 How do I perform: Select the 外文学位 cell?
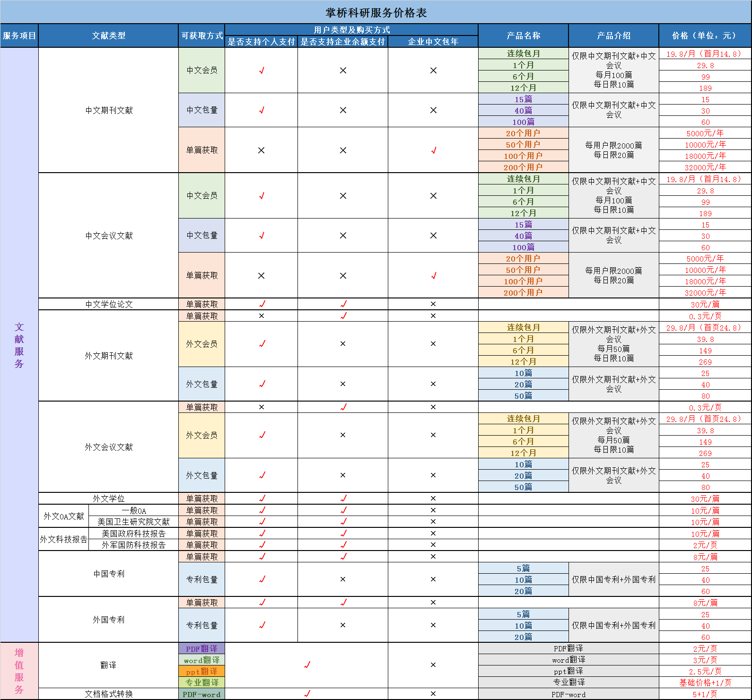(108, 499)
